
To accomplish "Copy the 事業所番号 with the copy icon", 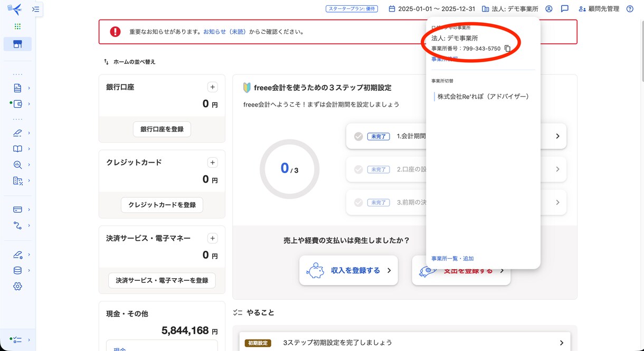I will (507, 49).
